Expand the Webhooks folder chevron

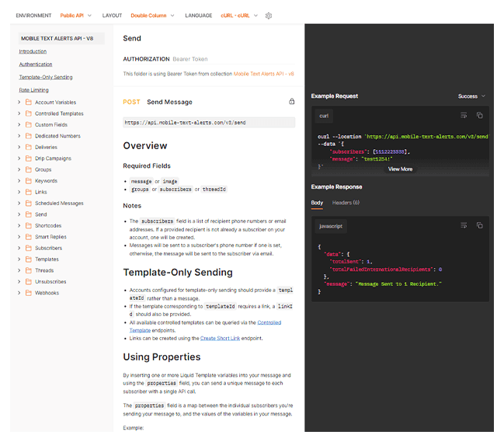point(19,293)
